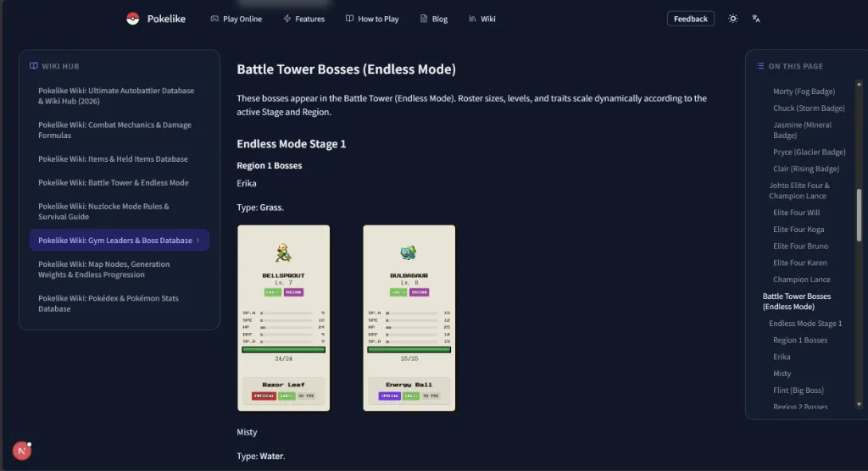The height and width of the screenshot is (471, 868).
Task: Open Nuzlocke Mode Rules & Survival Guide
Action: (103, 212)
